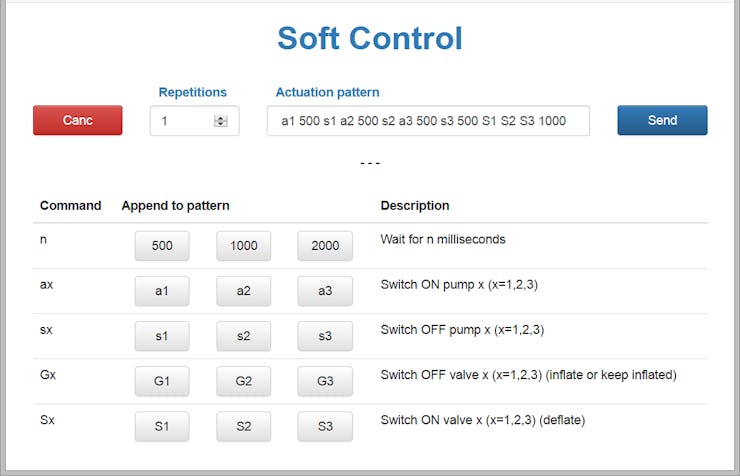Add G3 valve-off inflate command
The image size is (740, 476).
325,381
